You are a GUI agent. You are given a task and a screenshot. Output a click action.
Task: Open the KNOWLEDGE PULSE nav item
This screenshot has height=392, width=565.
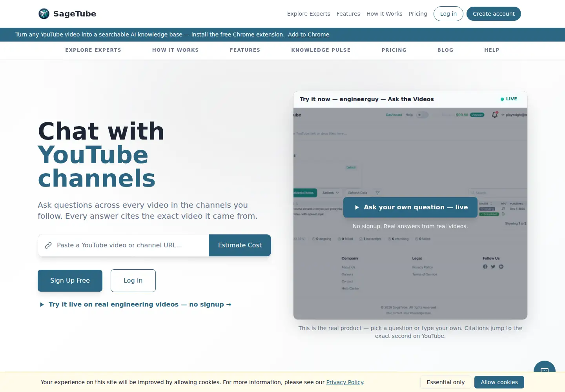pyautogui.click(x=321, y=50)
